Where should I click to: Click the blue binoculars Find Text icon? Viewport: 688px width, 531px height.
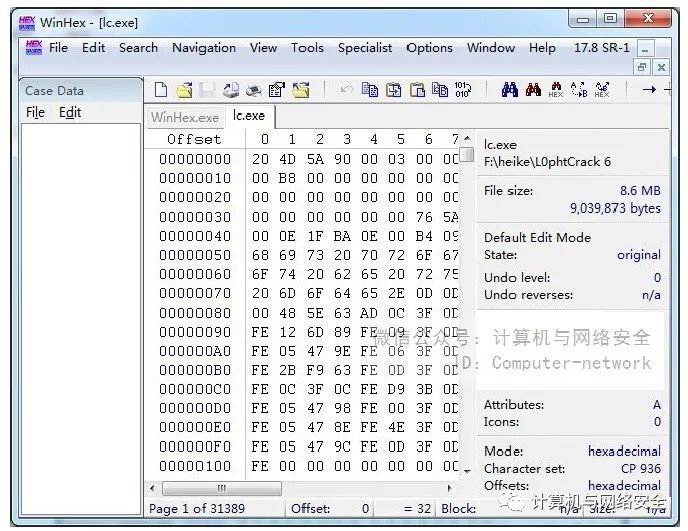point(509,90)
